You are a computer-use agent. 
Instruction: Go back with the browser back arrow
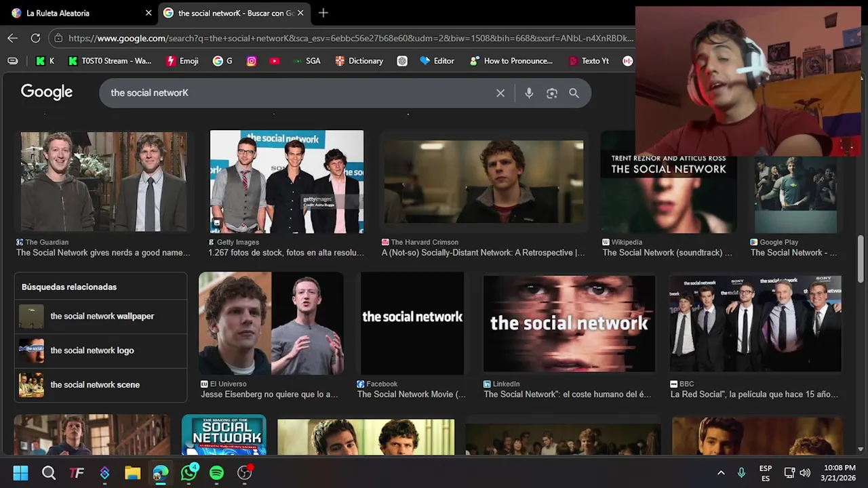pos(13,38)
